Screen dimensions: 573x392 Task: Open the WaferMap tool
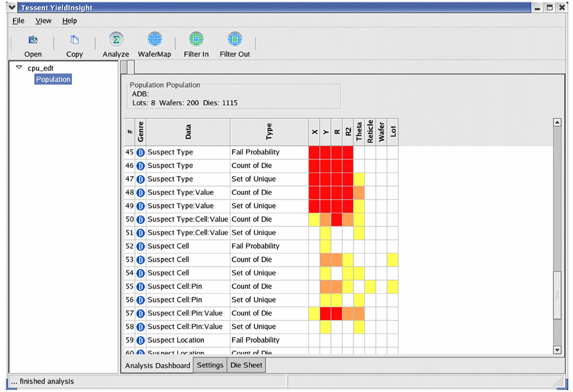pyautogui.click(x=154, y=39)
